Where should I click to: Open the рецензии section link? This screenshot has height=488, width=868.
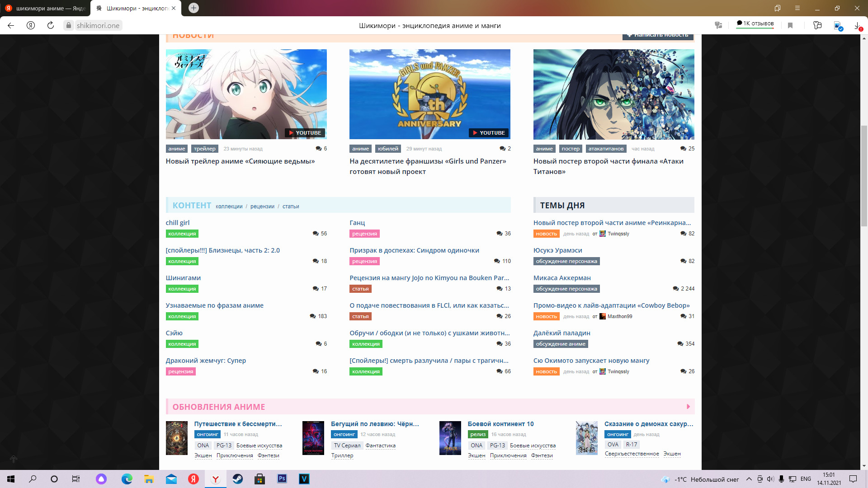[262, 206]
